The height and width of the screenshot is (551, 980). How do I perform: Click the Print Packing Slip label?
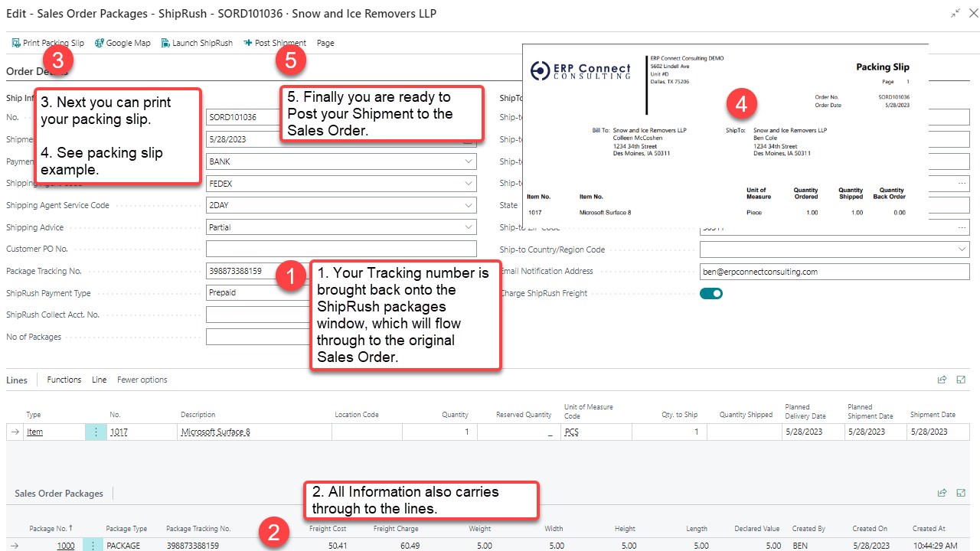(54, 43)
